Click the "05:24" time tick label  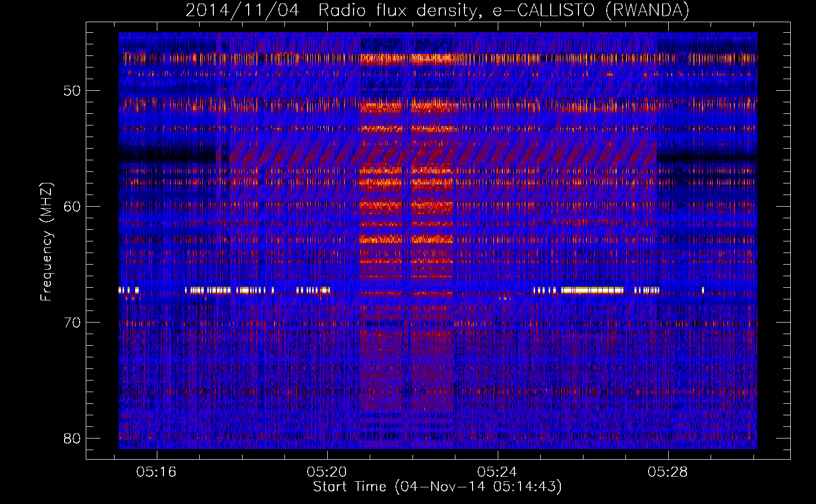click(x=497, y=472)
